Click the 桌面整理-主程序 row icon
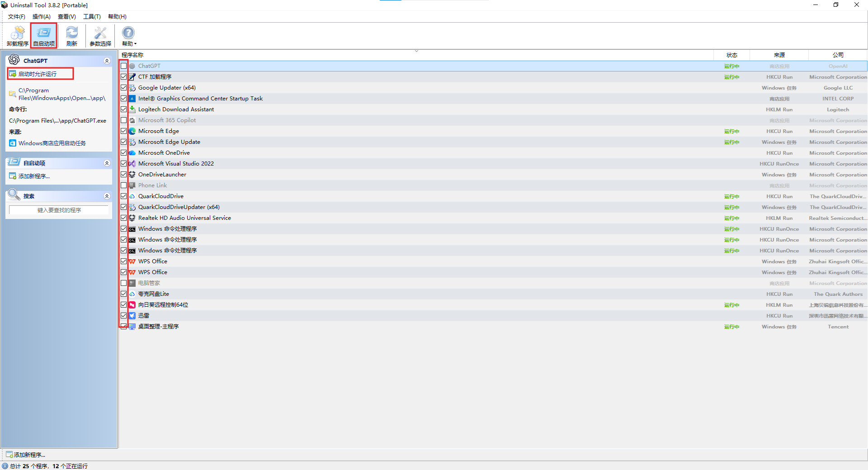Screen dimensions: 868x470 pos(132,327)
